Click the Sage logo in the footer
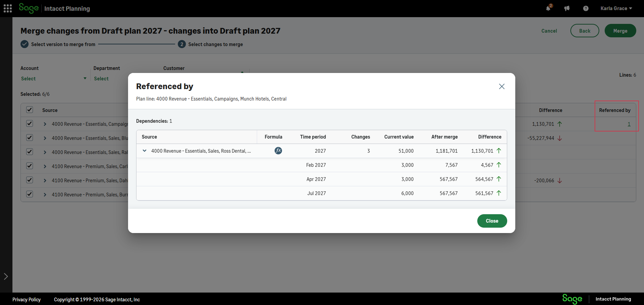Viewport: 644px width, 305px height. [x=572, y=299]
